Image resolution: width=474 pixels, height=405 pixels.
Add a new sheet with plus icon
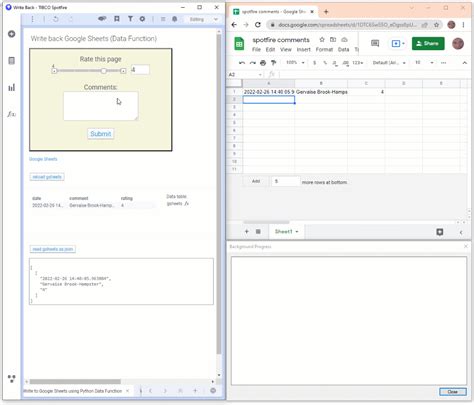click(x=247, y=231)
